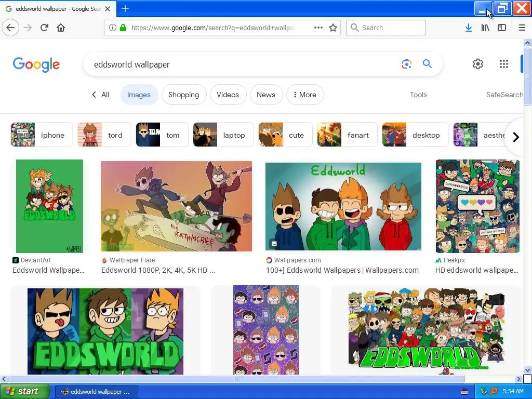This screenshot has height=399, width=532.
Task: Go to Google homepage via logo
Action: pos(36,64)
